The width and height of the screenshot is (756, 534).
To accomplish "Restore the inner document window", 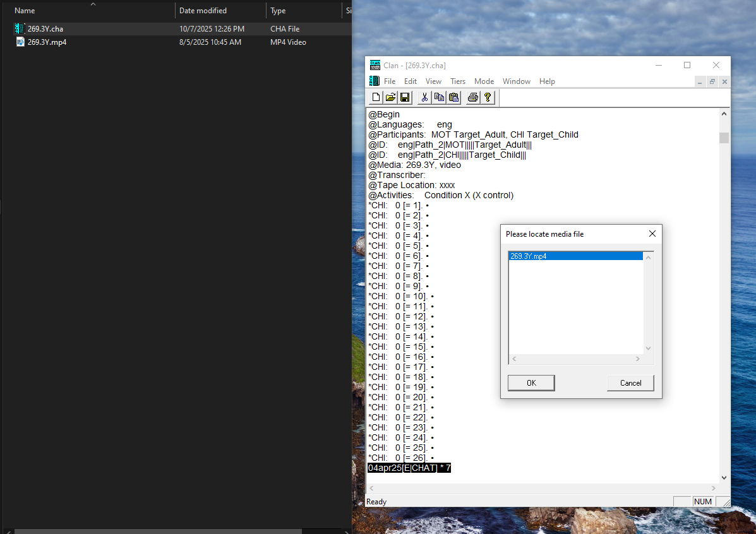I will point(712,81).
